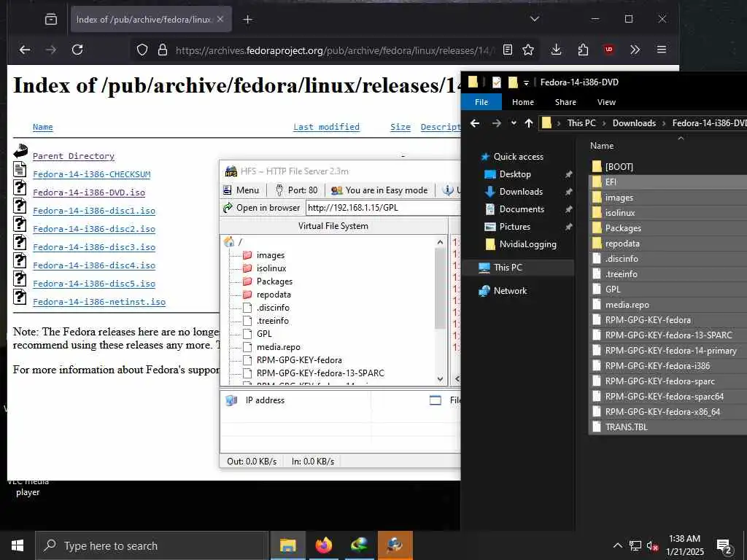Image resolution: width=747 pixels, height=560 pixels.
Task: Click HFS tree scrollbar up arrow
Action: [440, 242]
